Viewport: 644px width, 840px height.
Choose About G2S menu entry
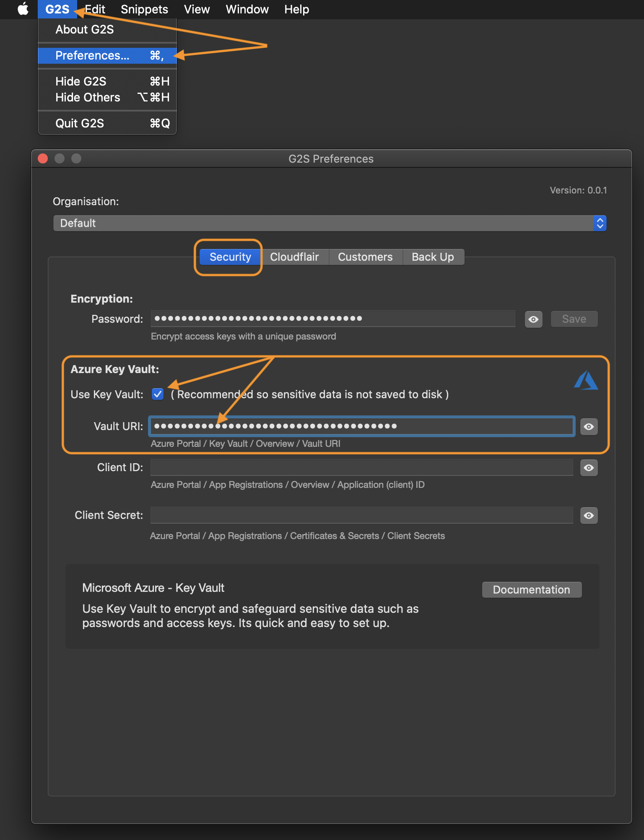tap(107, 30)
